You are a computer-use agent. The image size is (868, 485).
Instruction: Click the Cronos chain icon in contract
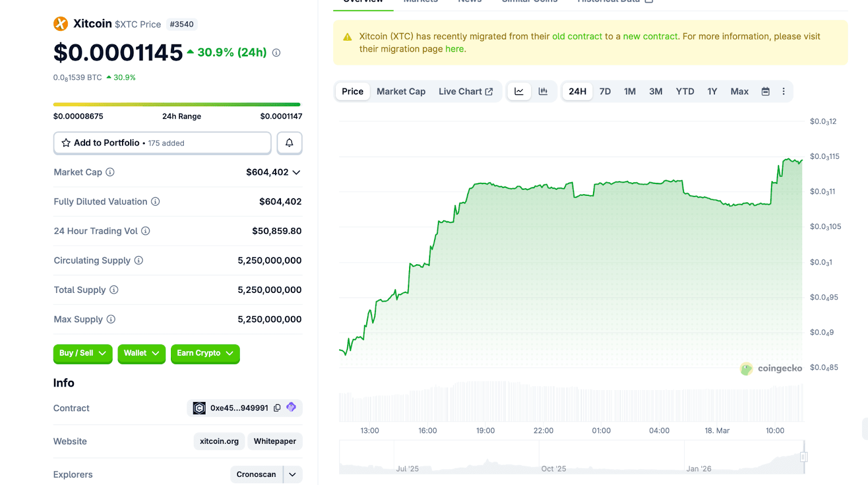(x=199, y=408)
